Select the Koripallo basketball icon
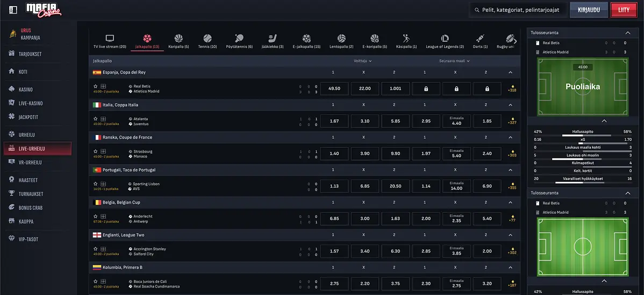This screenshot has width=644, height=295. (178, 38)
